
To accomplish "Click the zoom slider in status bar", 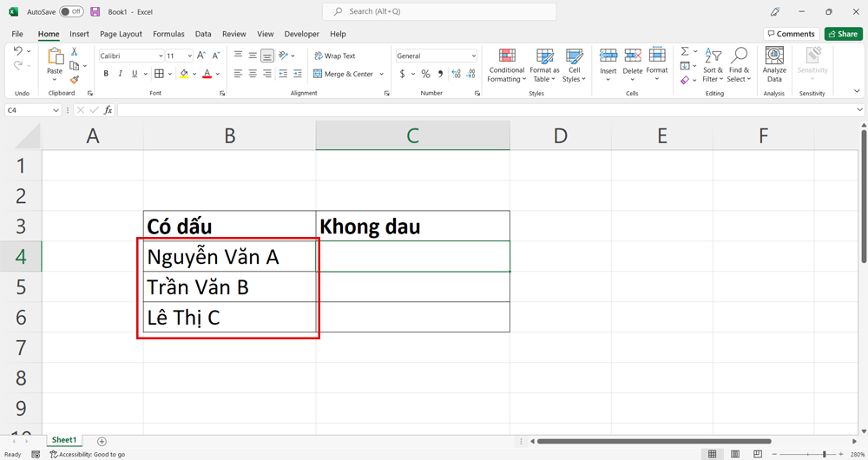I will [825, 454].
